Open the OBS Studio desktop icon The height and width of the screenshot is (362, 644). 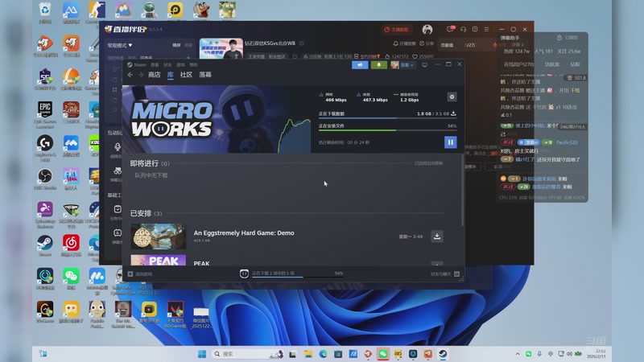45,177
